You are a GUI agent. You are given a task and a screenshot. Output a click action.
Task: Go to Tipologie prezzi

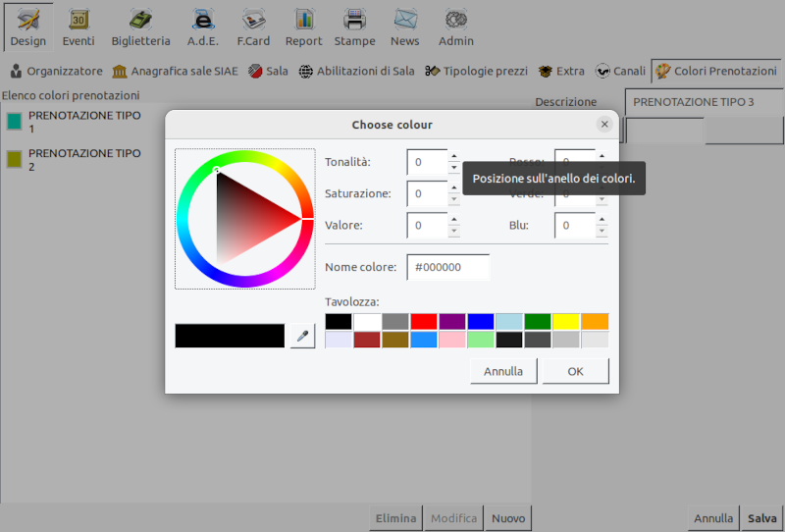[476, 71]
